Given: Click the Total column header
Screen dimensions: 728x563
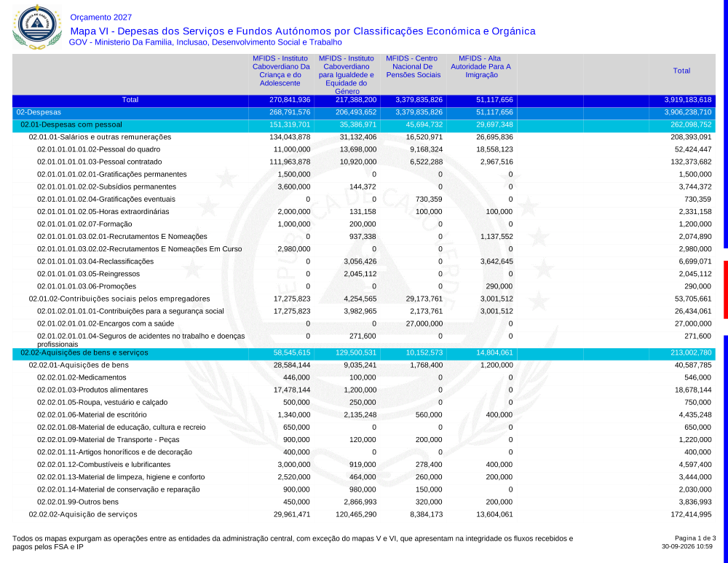Looking at the screenshot, I should 681,71.
